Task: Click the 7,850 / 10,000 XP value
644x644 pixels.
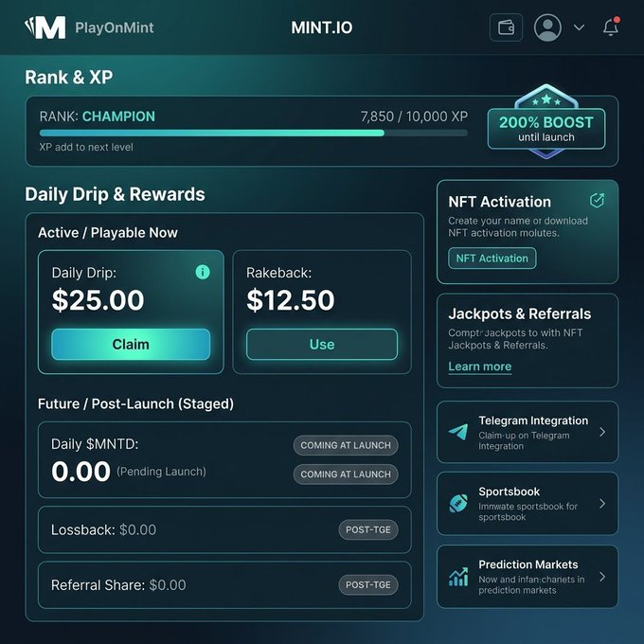Action: pyautogui.click(x=414, y=116)
